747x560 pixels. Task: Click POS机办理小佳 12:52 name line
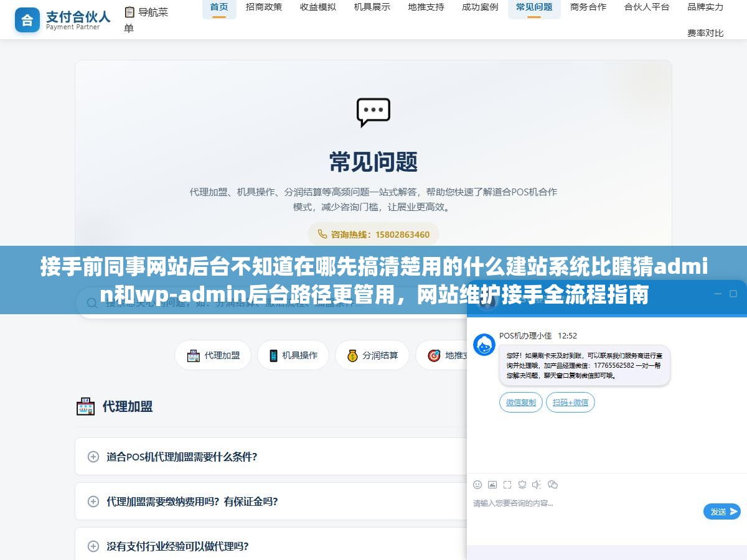click(538, 336)
